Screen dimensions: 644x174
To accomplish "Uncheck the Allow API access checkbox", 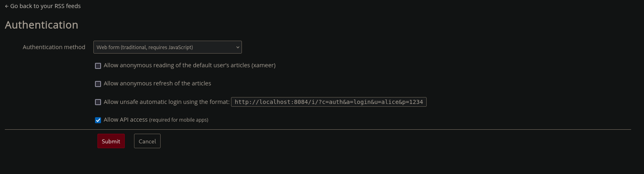I will (x=98, y=120).
